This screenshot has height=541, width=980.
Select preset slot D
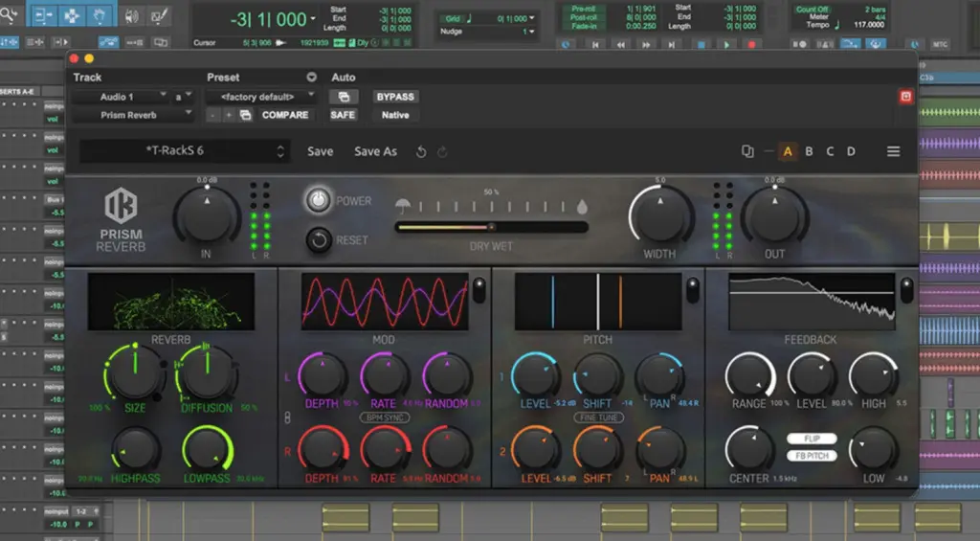pos(851,151)
